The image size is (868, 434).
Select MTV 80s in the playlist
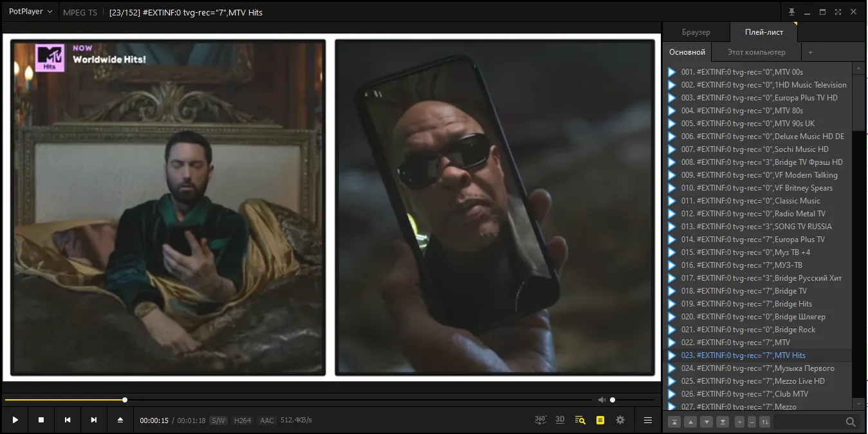(757, 111)
